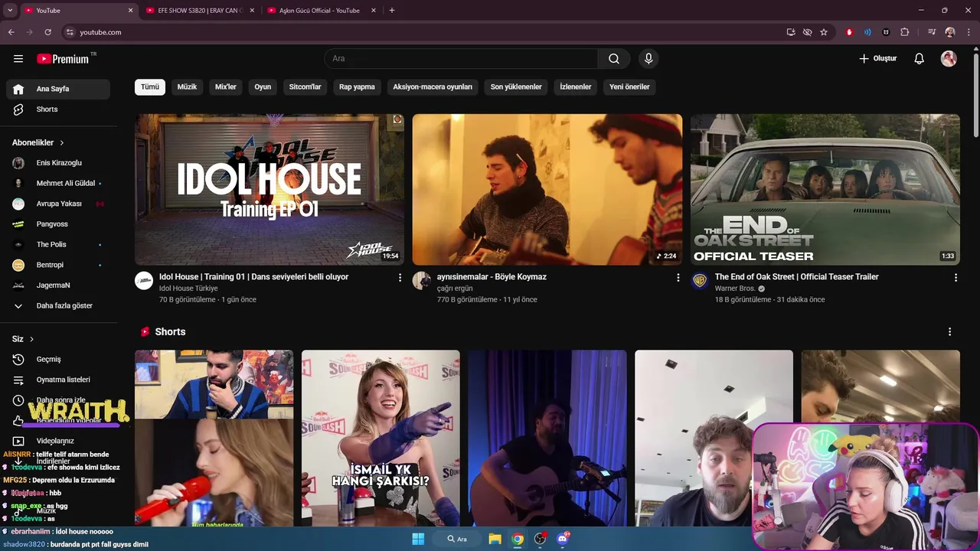
Task: Open Enis Kirazoglu channel subscription
Action: [x=58, y=163]
